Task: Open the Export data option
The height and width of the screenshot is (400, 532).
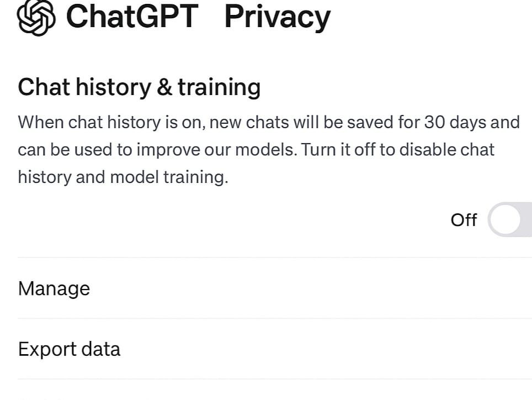Action: click(275, 349)
